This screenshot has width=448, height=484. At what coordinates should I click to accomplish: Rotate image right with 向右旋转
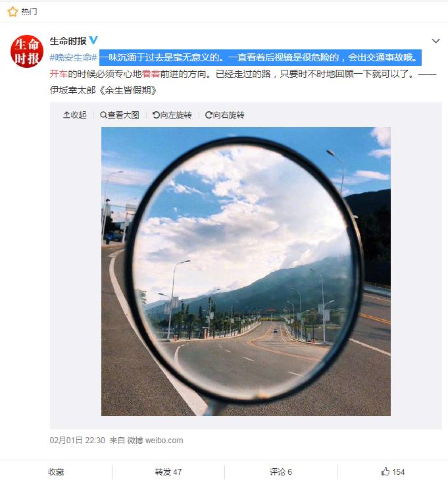coord(225,115)
